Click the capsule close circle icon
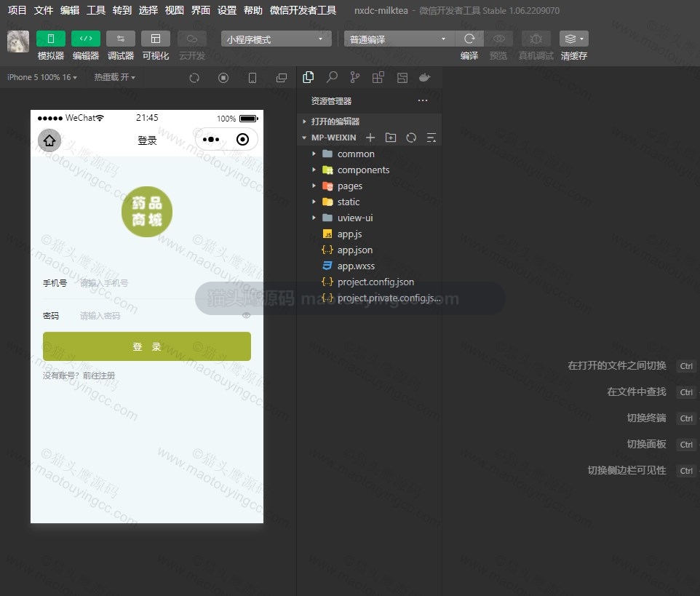The image size is (700, 596). tap(242, 139)
